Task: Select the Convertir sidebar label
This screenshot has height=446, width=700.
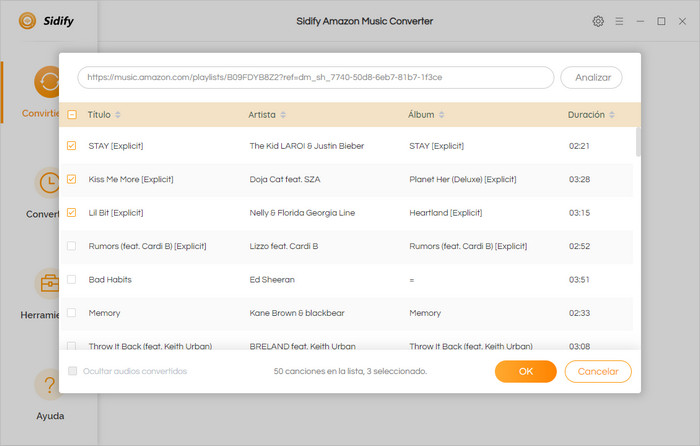Action: (x=40, y=113)
